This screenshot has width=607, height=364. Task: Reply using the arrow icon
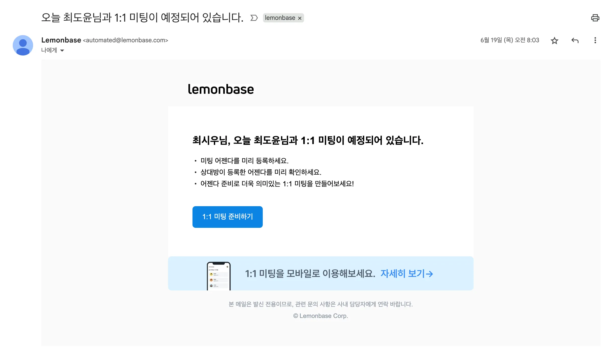(x=575, y=40)
